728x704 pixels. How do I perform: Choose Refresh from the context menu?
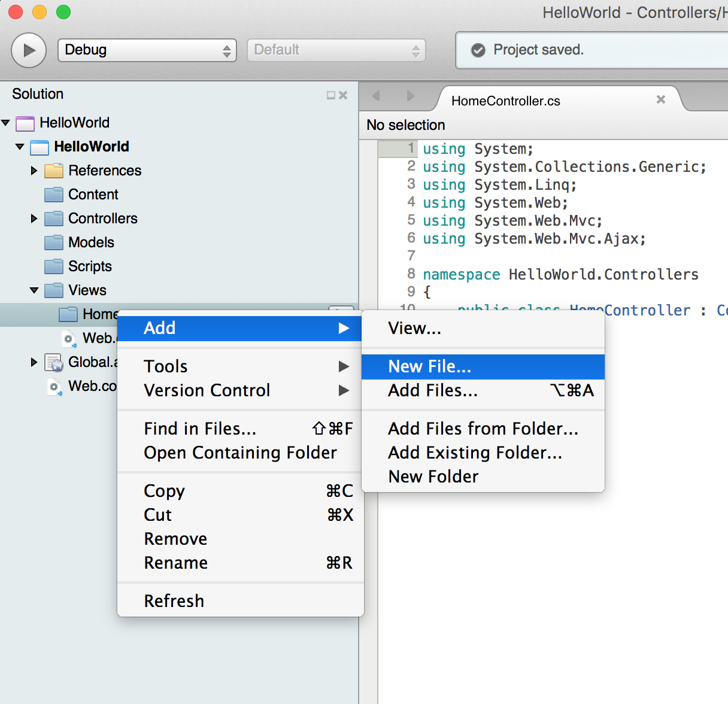click(x=239, y=601)
